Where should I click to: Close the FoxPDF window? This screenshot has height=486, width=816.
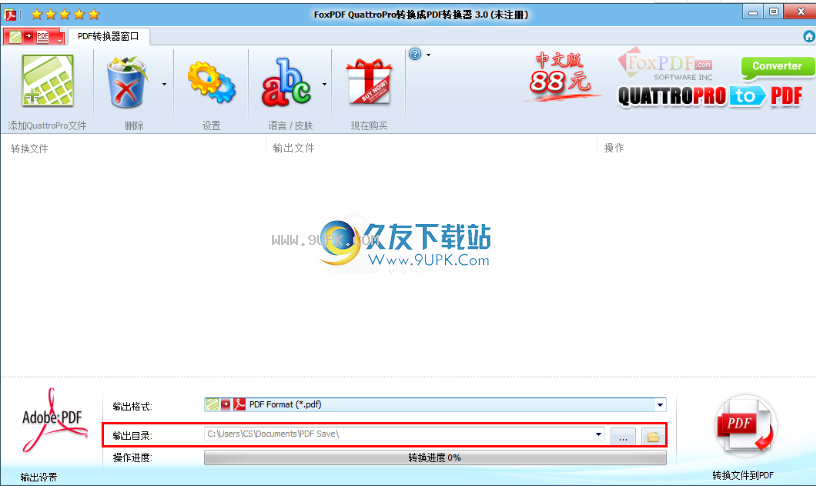800,12
